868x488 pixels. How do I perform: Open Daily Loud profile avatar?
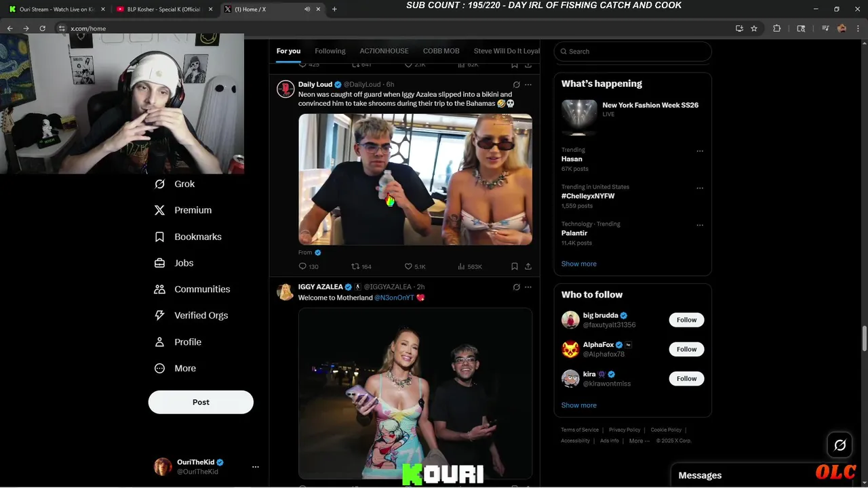coord(285,89)
